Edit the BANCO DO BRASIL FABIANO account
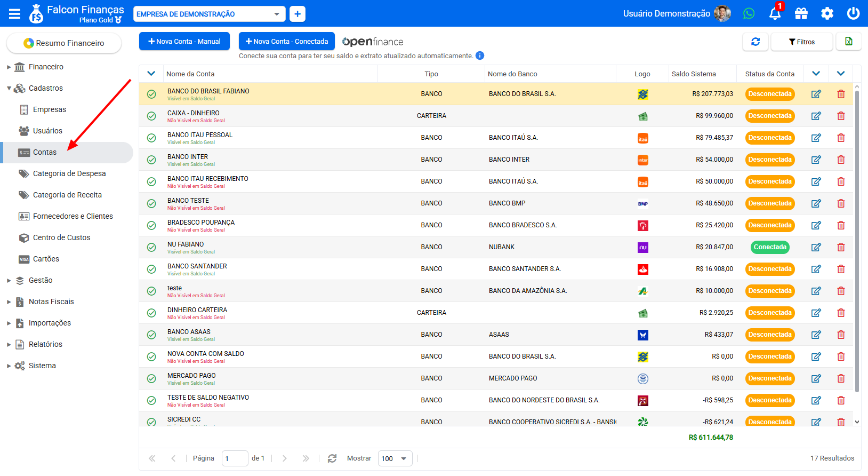This screenshot has width=868, height=476. click(x=816, y=94)
